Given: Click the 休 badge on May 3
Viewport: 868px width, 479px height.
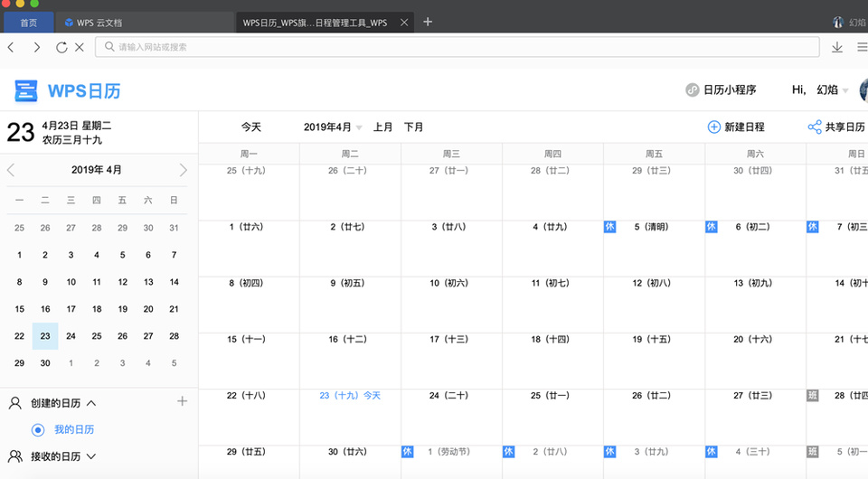Looking at the screenshot, I should click(609, 452).
